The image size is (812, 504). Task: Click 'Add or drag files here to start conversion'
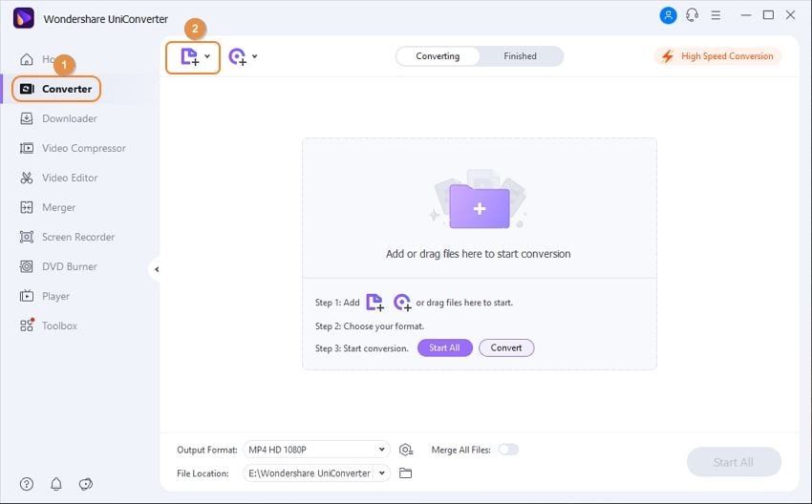478,254
